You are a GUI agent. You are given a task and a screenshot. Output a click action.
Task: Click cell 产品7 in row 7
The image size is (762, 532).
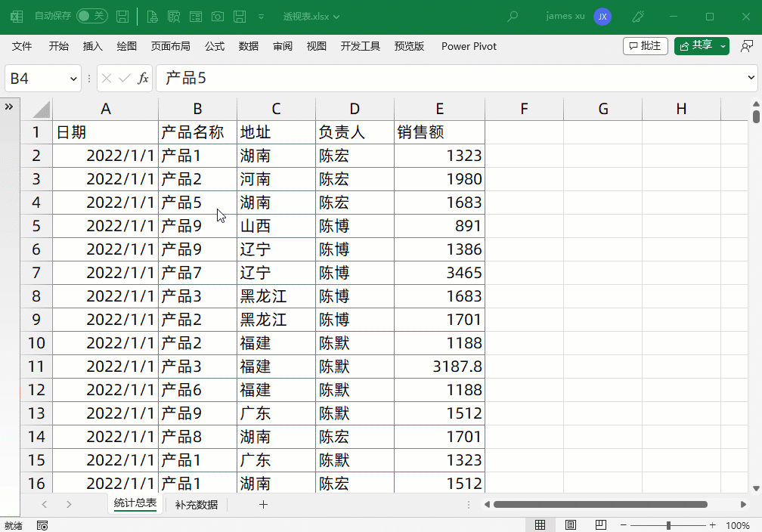197,273
